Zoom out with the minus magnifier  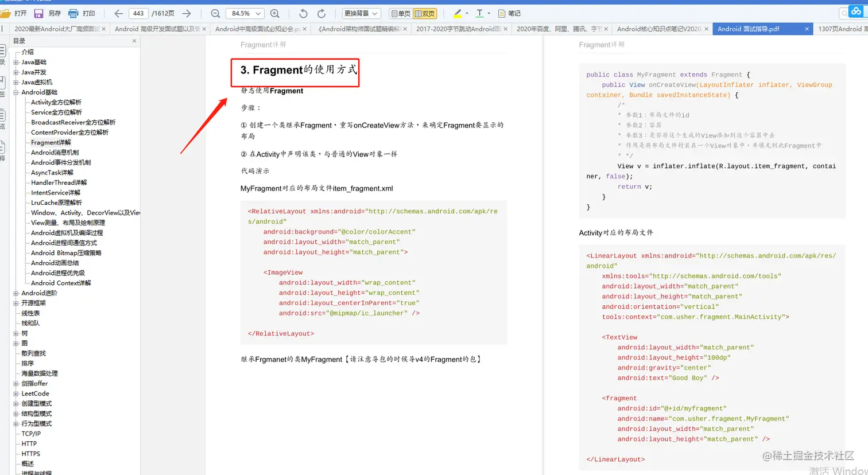pos(215,13)
